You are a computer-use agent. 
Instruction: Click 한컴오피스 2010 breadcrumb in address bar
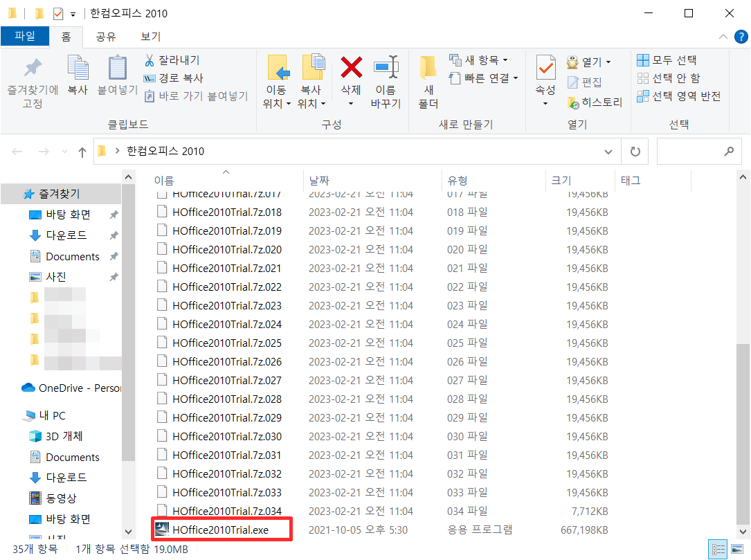[x=165, y=152]
